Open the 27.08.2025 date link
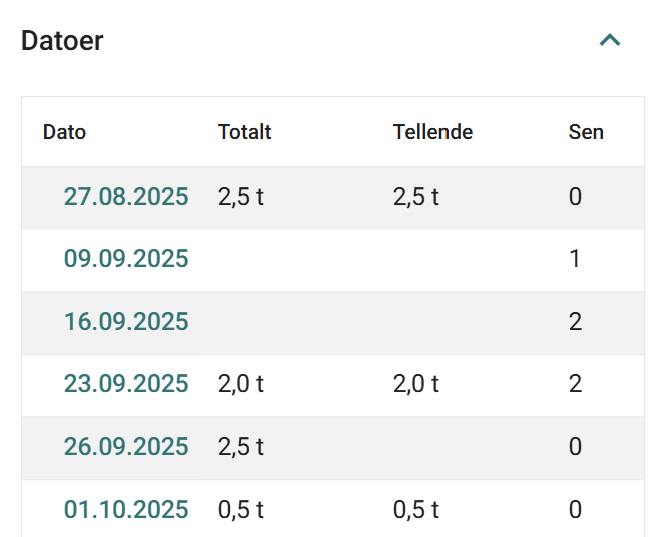 (126, 197)
